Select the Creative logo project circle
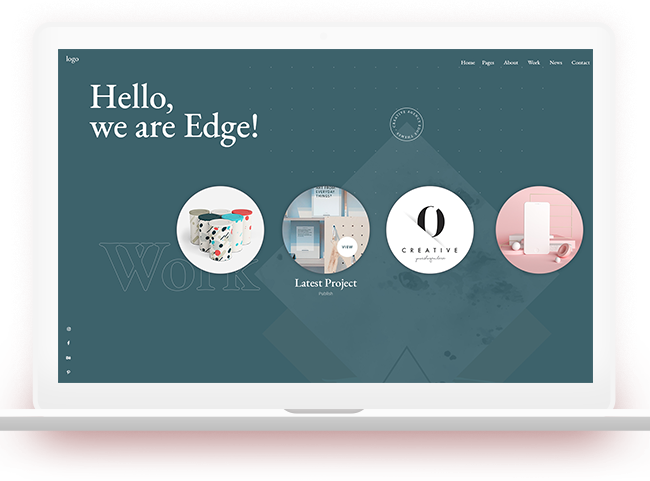The image size is (650, 481). coord(430,230)
